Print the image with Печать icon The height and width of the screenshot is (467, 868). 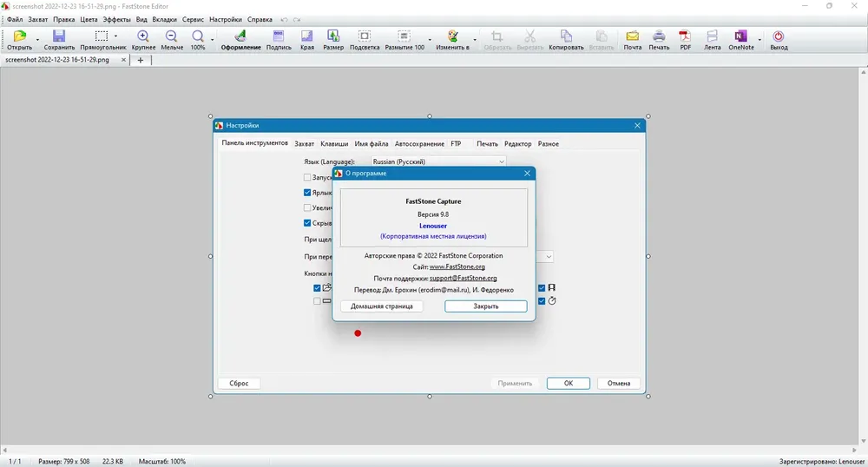(659, 36)
